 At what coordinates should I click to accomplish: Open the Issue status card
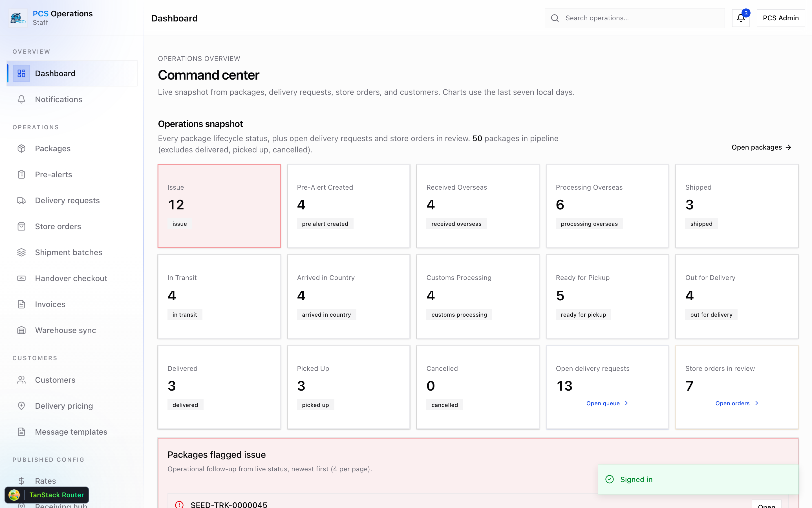(x=219, y=206)
